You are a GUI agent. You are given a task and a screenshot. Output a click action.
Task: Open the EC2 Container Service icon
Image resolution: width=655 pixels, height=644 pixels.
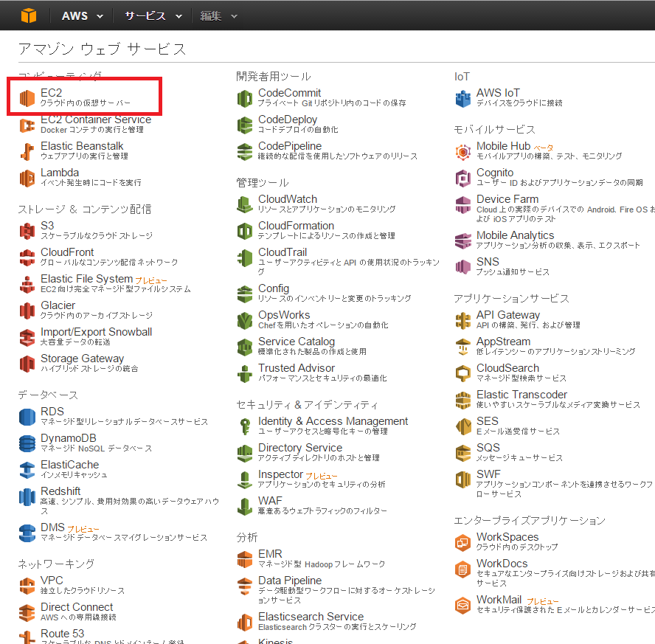click(27, 125)
